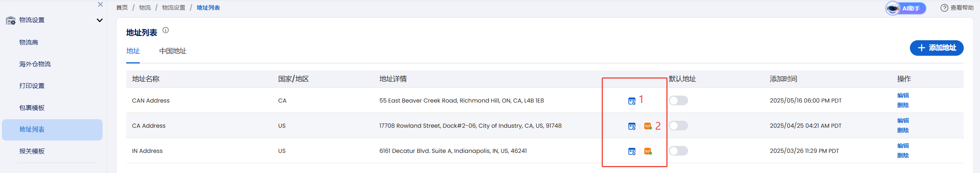
Task: Click the 添加地址 button
Action: (x=937, y=48)
